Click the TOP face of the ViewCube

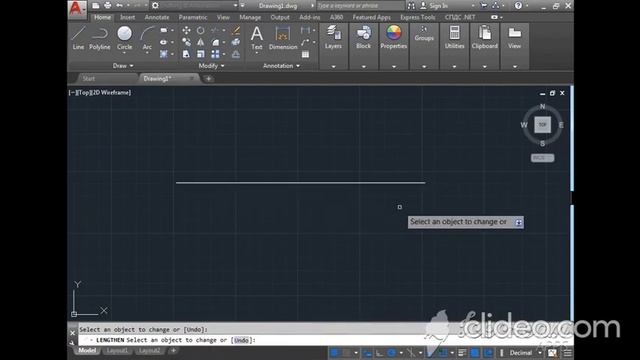pyautogui.click(x=542, y=124)
